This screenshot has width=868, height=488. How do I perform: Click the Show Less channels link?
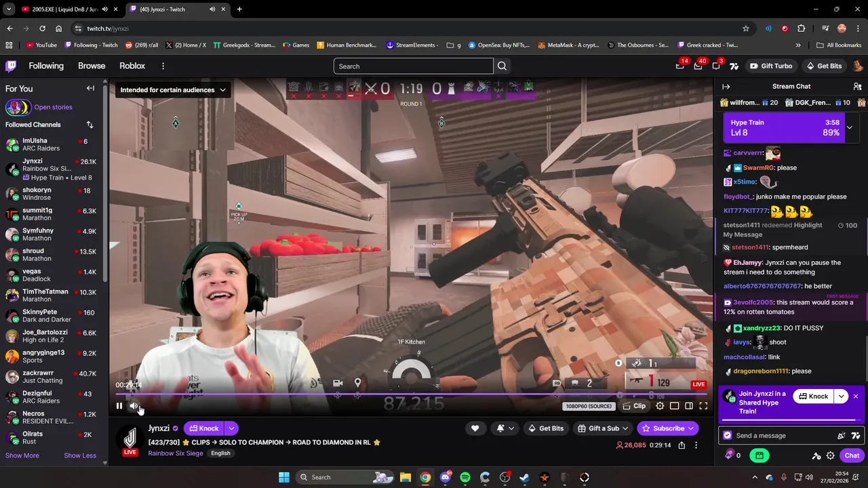point(80,455)
